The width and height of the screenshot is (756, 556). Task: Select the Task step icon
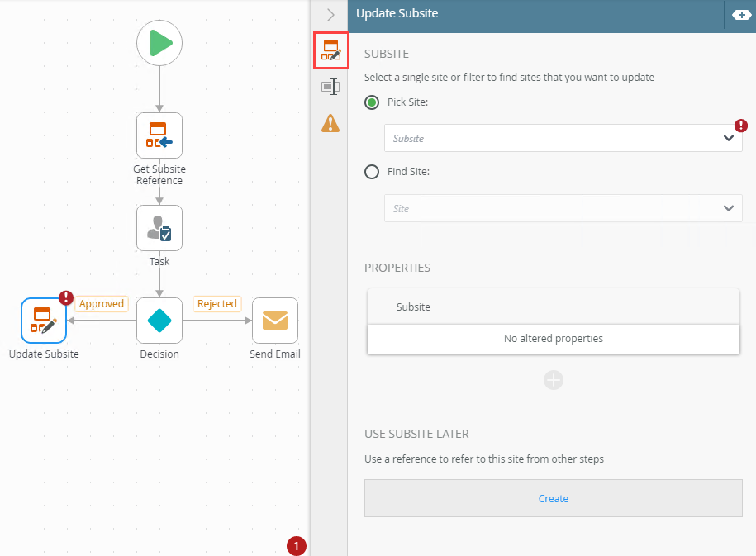pyautogui.click(x=159, y=228)
